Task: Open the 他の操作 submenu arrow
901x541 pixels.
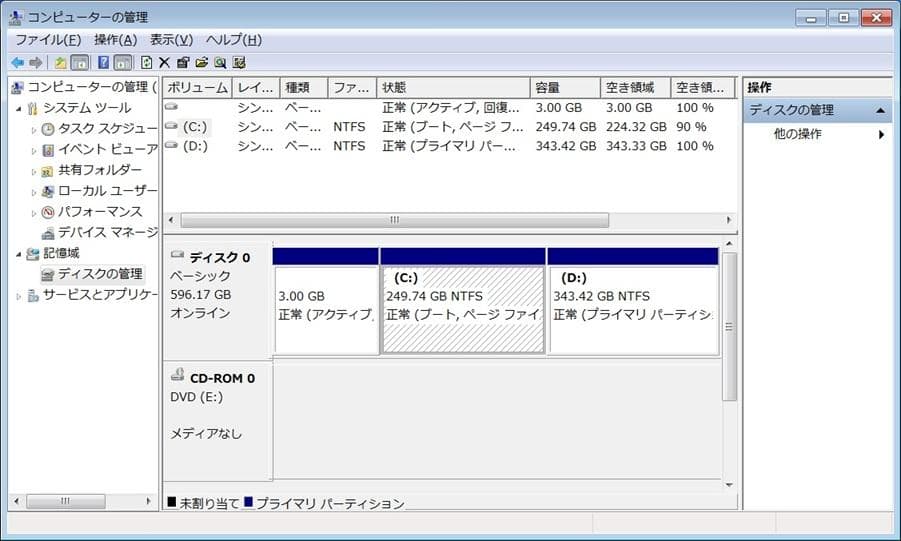Action: (x=881, y=135)
